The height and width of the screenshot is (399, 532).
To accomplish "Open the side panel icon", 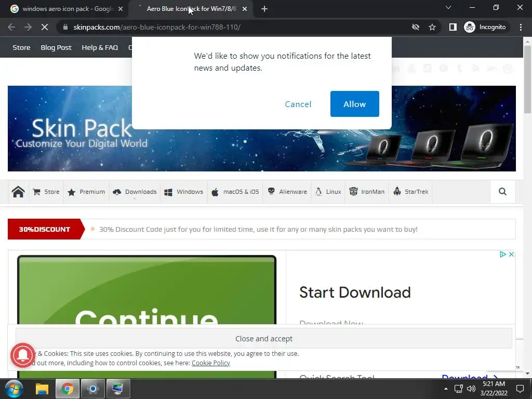I will [453, 27].
